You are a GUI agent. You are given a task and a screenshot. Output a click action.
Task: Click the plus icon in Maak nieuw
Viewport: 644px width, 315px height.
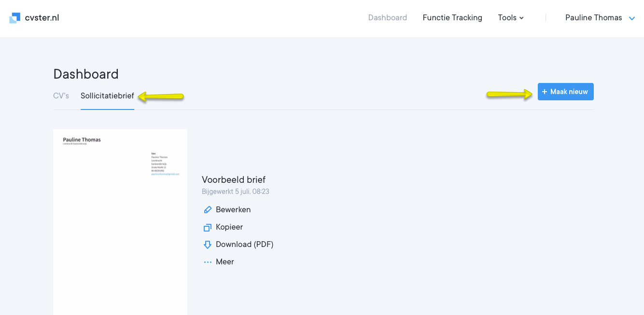545,92
